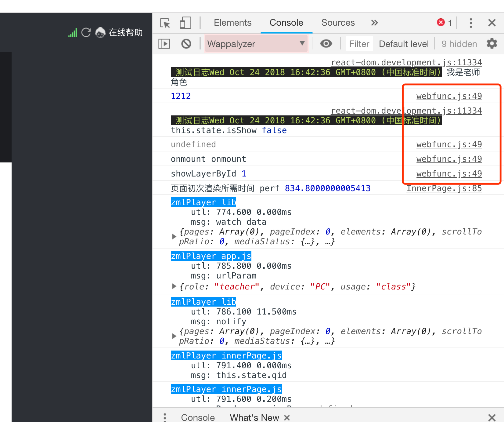Click the clear console icon
The height and width of the screenshot is (422, 504).
[186, 44]
